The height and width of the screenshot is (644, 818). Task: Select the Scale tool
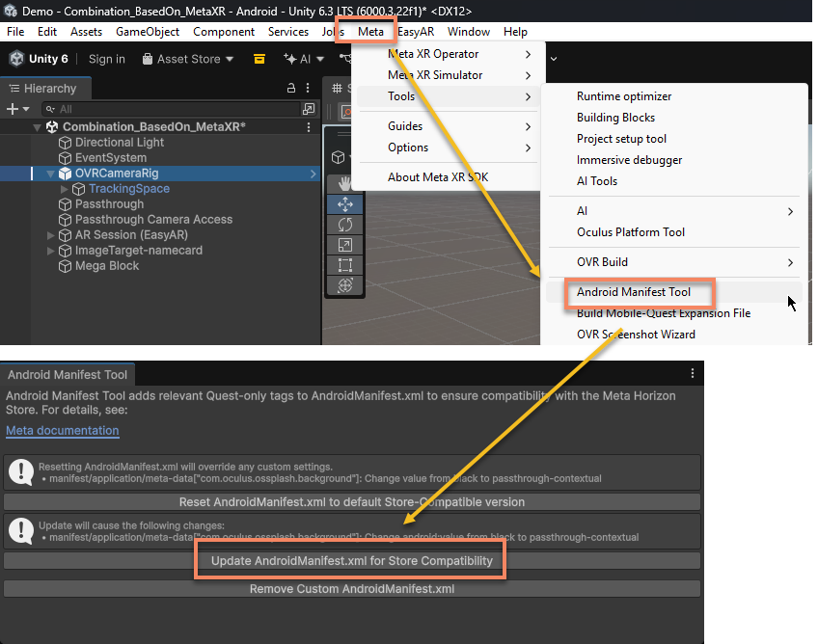click(x=344, y=245)
